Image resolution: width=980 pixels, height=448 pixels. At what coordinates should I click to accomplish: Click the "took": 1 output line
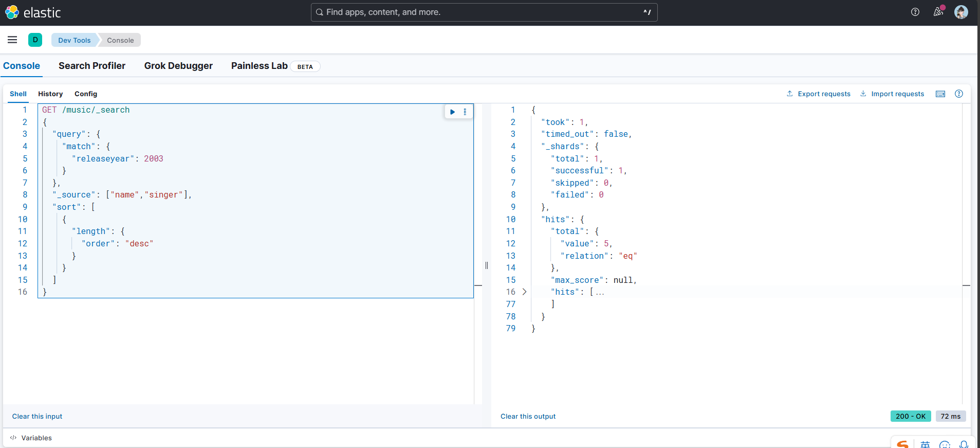(x=564, y=122)
